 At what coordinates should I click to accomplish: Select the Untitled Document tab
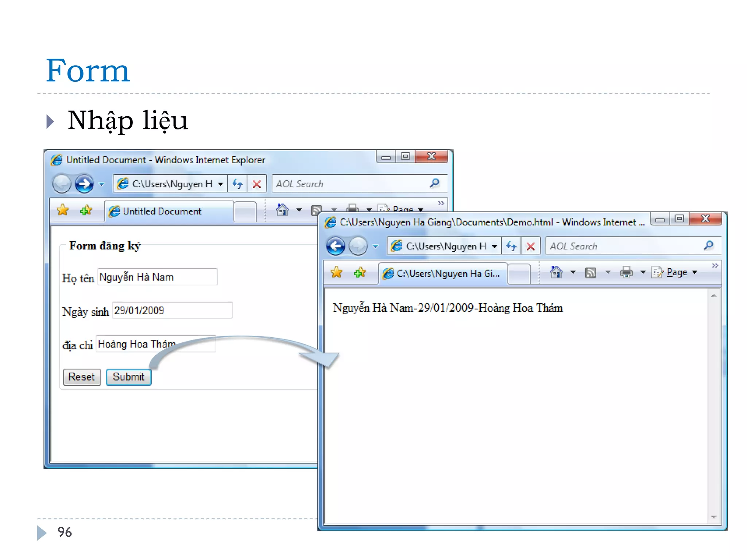click(169, 211)
